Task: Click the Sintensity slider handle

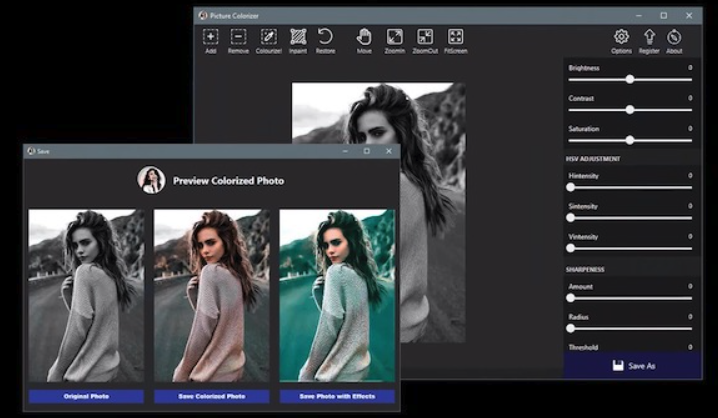Action: coord(571,218)
